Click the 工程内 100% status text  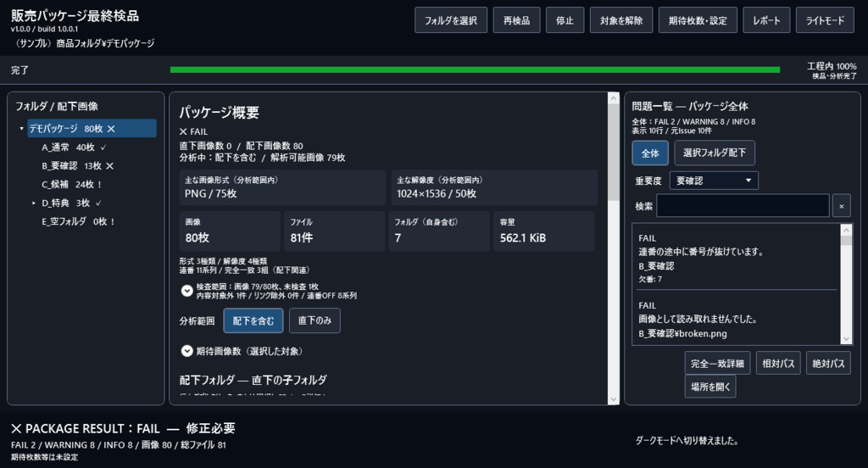(x=832, y=66)
